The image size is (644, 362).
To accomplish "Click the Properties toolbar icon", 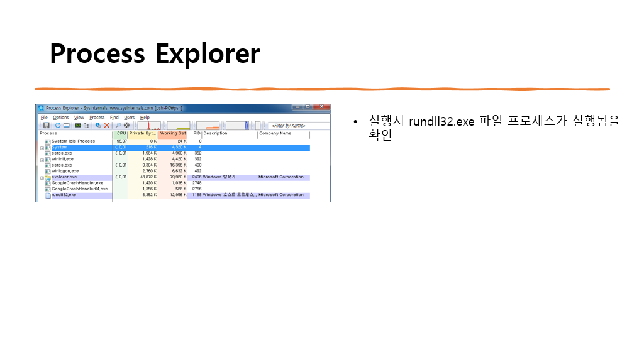I will [98, 125].
